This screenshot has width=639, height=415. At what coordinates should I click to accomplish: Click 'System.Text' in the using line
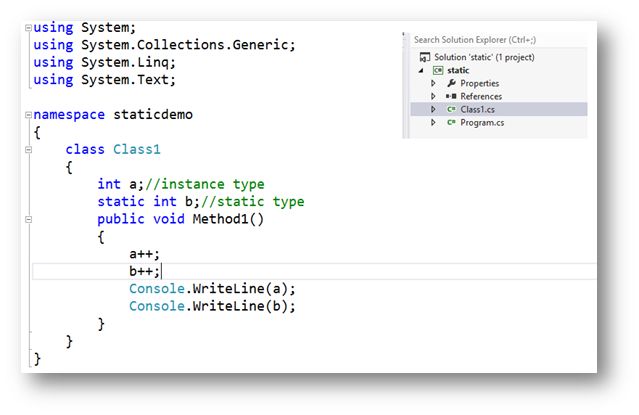[125, 79]
